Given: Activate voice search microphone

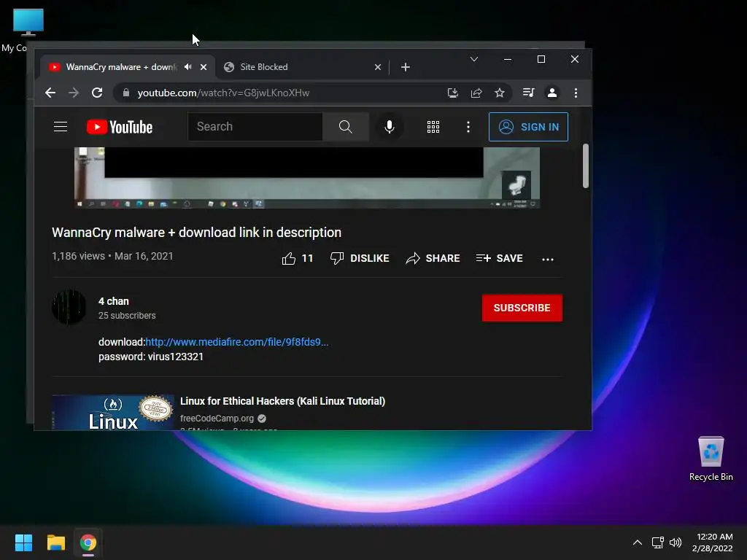Looking at the screenshot, I should 390,127.
